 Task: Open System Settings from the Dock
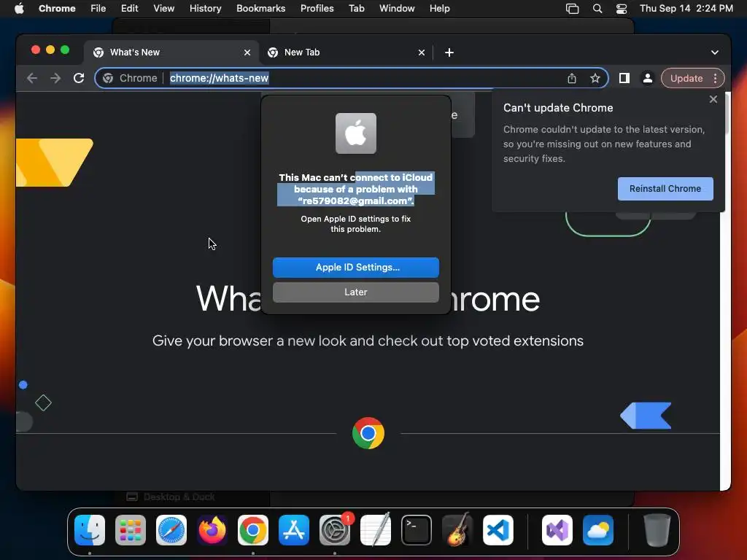point(334,530)
